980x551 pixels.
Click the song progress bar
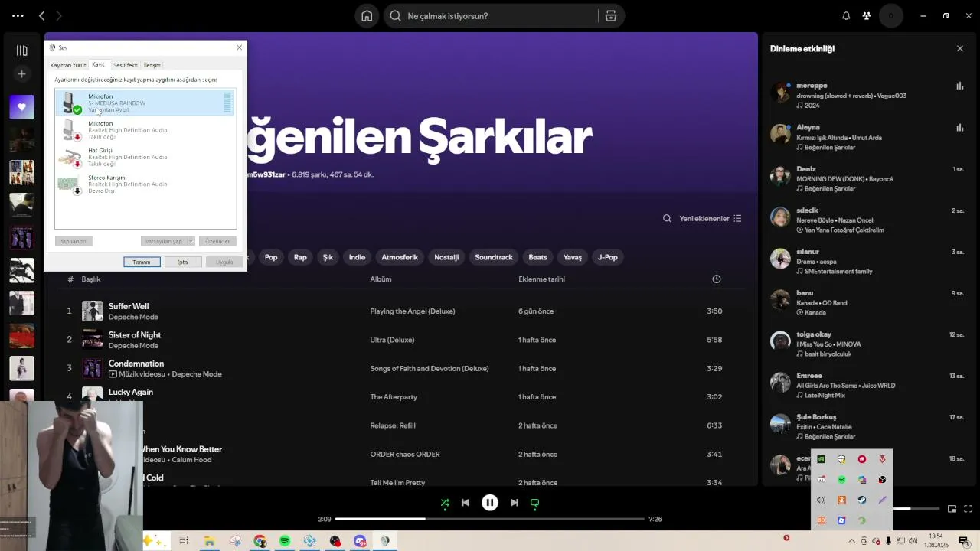pos(490,519)
